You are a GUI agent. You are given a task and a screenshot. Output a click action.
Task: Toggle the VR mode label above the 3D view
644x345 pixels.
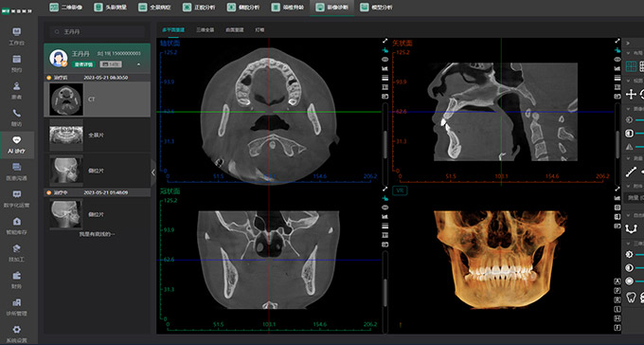(400, 191)
